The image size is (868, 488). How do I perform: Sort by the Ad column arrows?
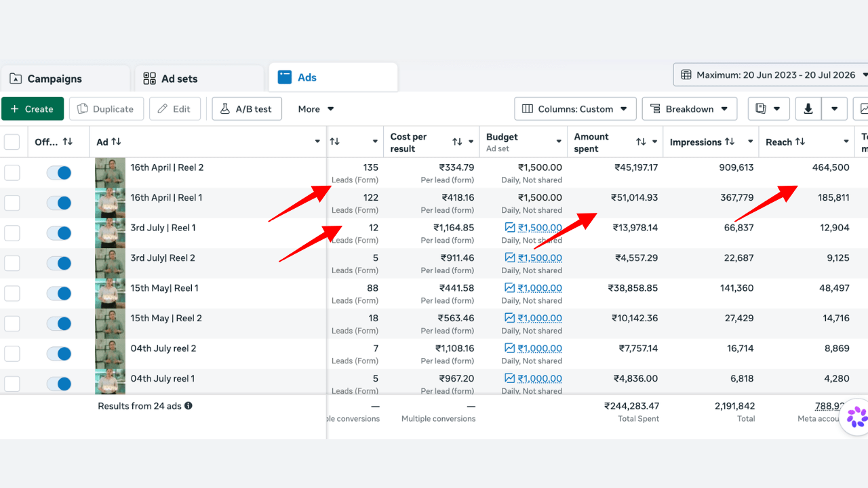pos(116,142)
